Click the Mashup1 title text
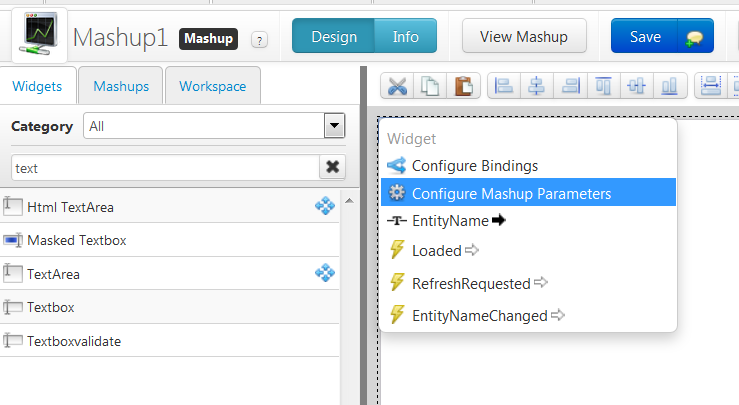The width and height of the screenshot is (739, 405). point(120,38)
